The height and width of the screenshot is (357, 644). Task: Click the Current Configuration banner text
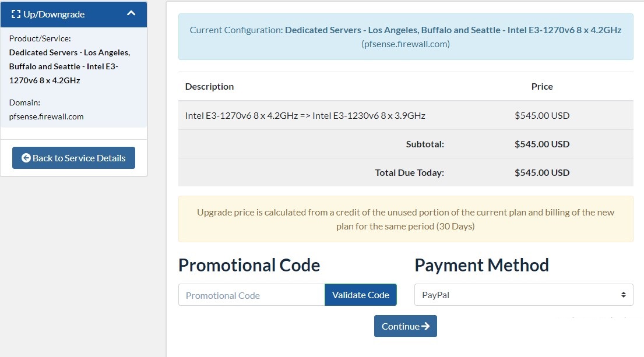click(x=406, y=37)
